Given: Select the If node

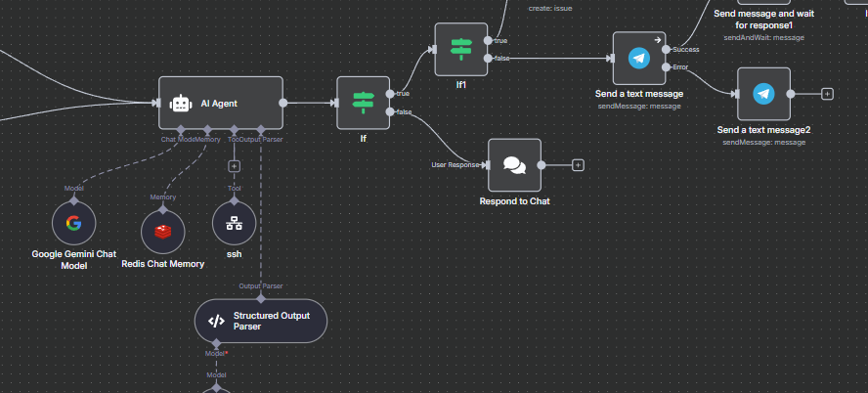Looking at the screenshot, I should pos(363,103).
